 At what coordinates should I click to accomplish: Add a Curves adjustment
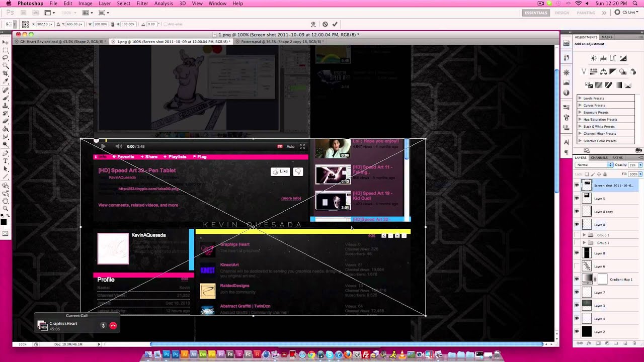coord(613,58)
